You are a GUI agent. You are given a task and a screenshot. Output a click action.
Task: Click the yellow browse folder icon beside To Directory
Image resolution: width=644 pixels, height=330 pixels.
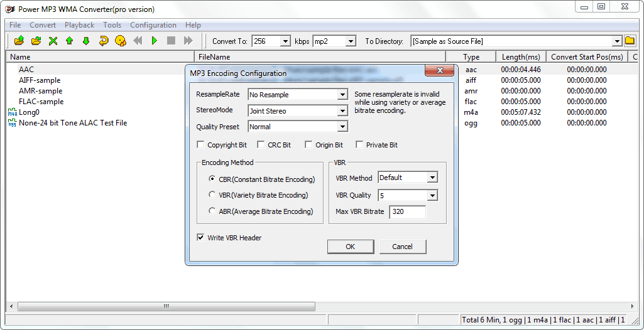coord(630,41)
